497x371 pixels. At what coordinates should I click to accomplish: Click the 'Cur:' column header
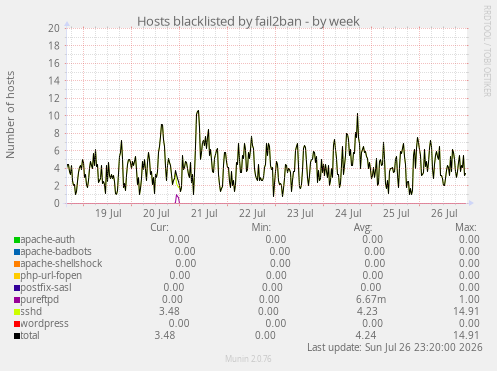coord(159,227)
